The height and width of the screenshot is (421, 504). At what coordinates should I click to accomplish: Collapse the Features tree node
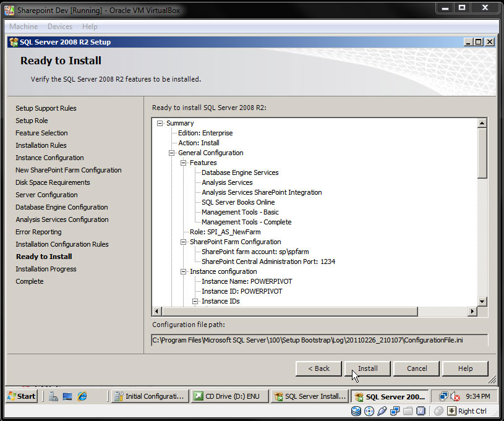(x=183, y=163)
